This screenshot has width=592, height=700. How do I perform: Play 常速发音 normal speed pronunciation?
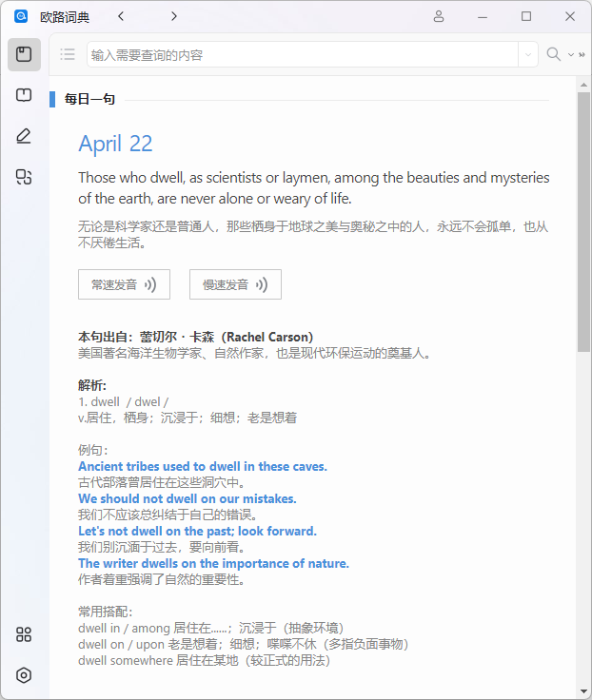pos(124,284)
